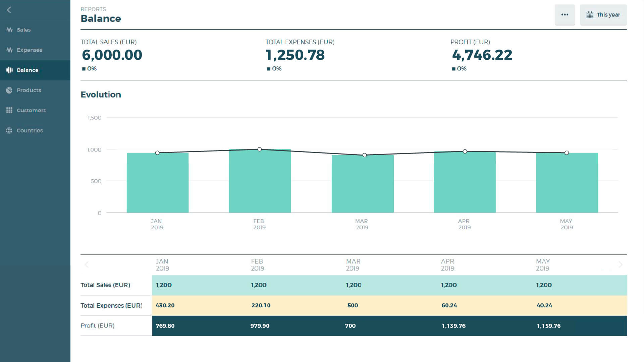Click the Customers grid icon
Viewport: 644px width, 362px height.
click(x=9, y=110)
